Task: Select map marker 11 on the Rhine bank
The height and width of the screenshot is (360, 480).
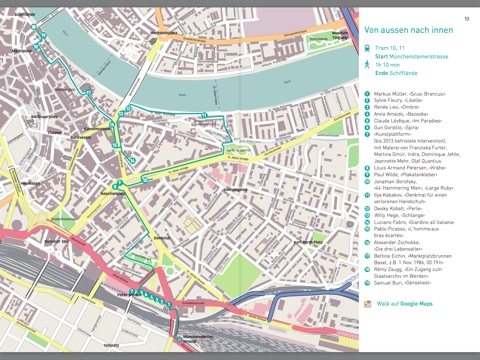Action: [204, 116]
